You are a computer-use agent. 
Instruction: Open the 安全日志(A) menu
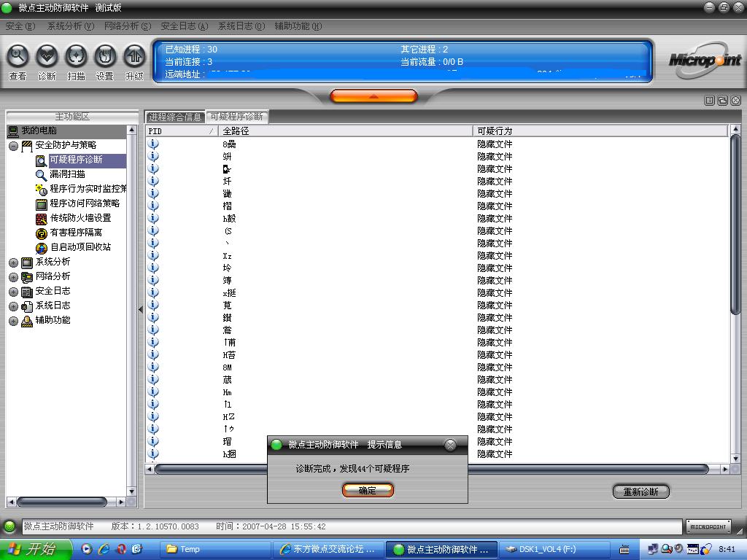[x=185, y=26]
